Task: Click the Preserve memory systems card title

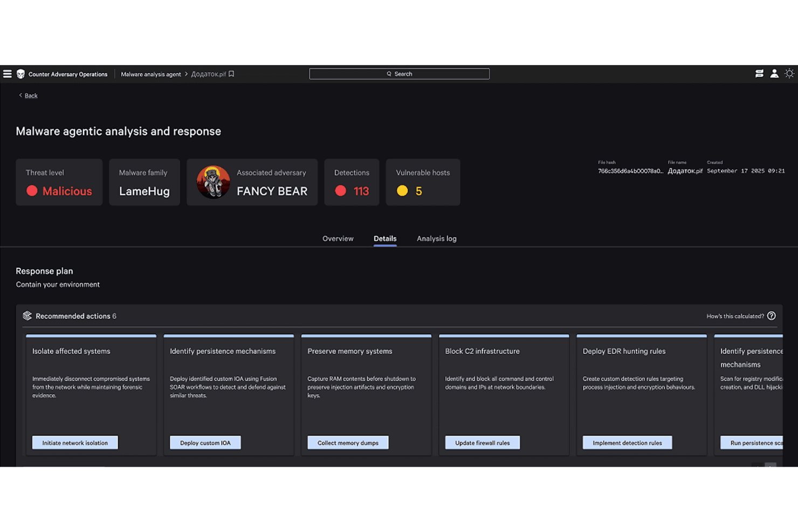Action: tap(350, 351)
